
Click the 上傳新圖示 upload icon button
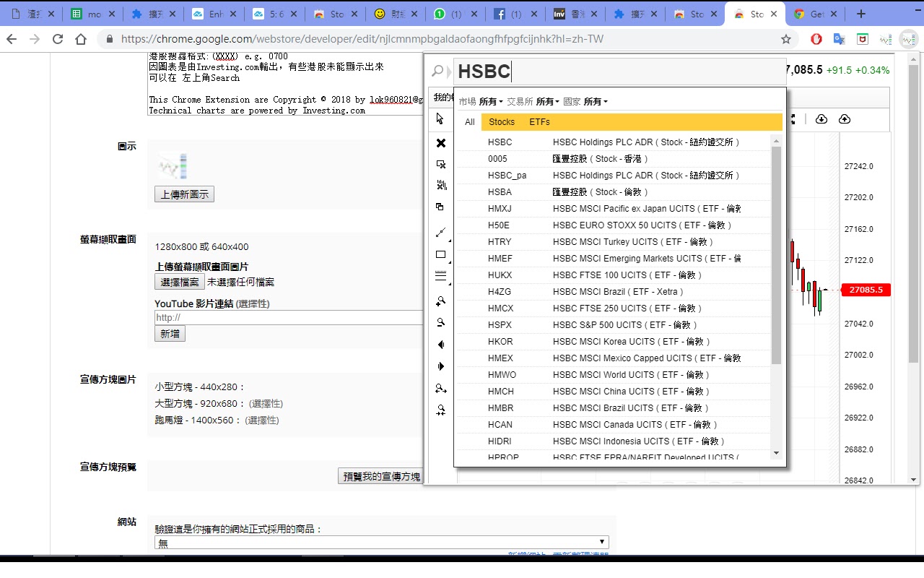(x=184, y=194)
